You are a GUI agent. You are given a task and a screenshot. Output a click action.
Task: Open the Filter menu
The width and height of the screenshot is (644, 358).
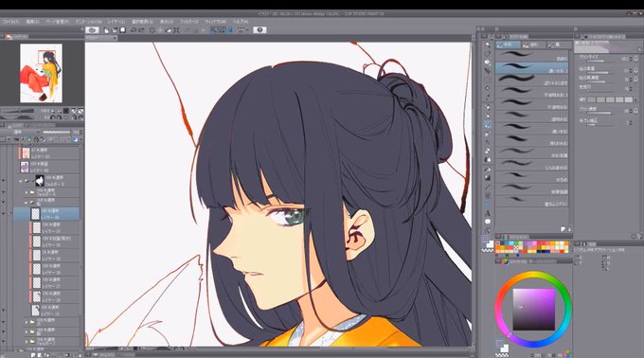189,21
